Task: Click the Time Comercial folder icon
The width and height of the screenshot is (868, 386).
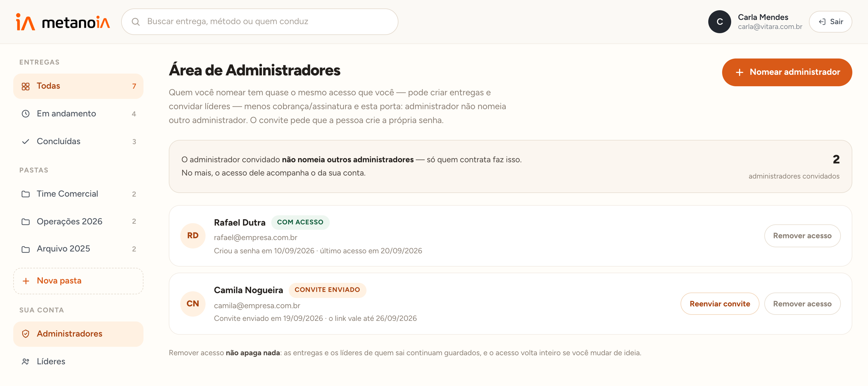Action: (x=26, y=194)
